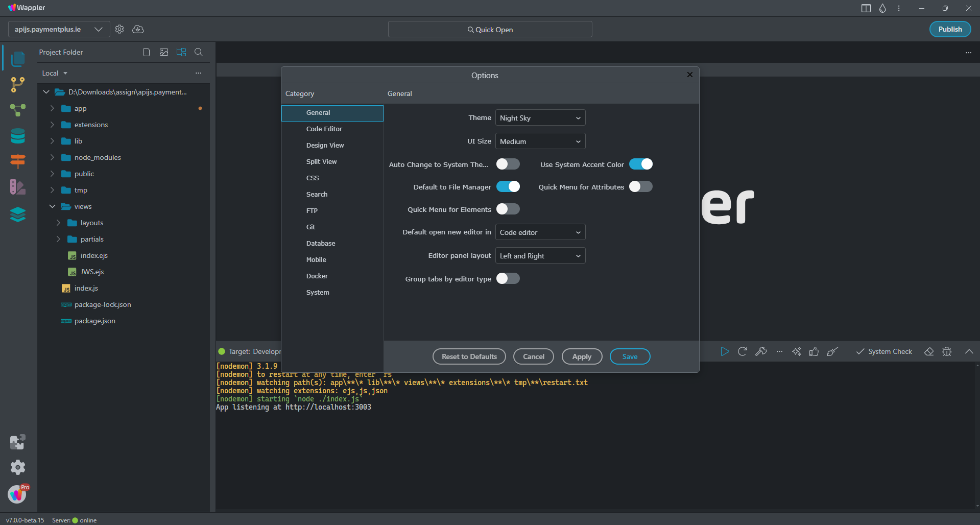Disable Use System Accent Color switch

641,164
